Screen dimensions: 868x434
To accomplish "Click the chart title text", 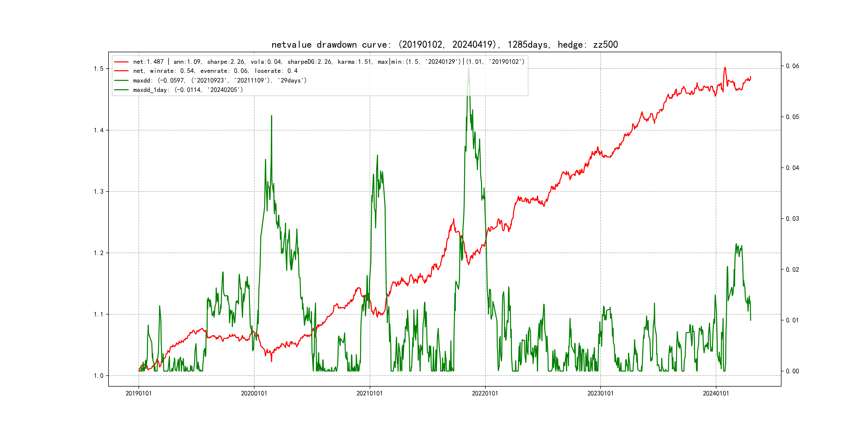I will point(444,44).
